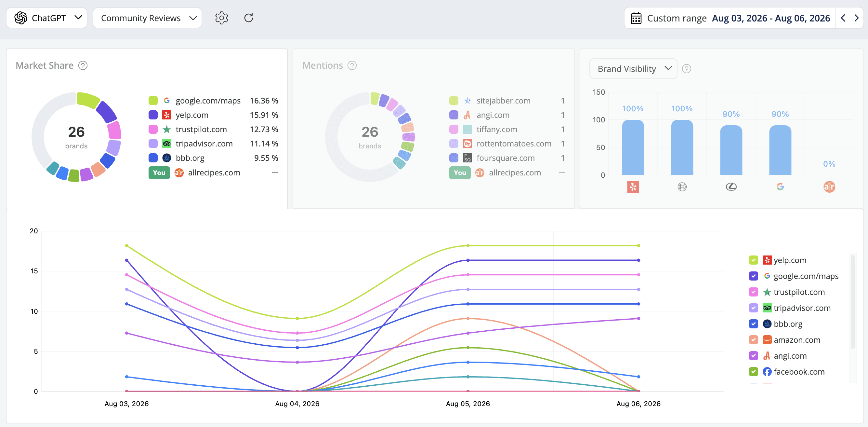Click the Tiffany icon in Mentions list
Image resolution: width=868 pixels, height=427 pixels.
467,129
